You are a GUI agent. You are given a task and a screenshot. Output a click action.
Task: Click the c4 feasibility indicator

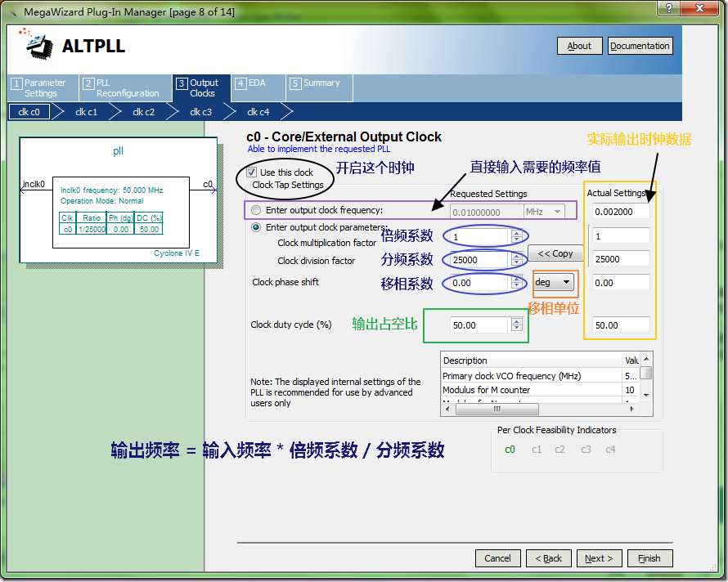tap(610, 450)
